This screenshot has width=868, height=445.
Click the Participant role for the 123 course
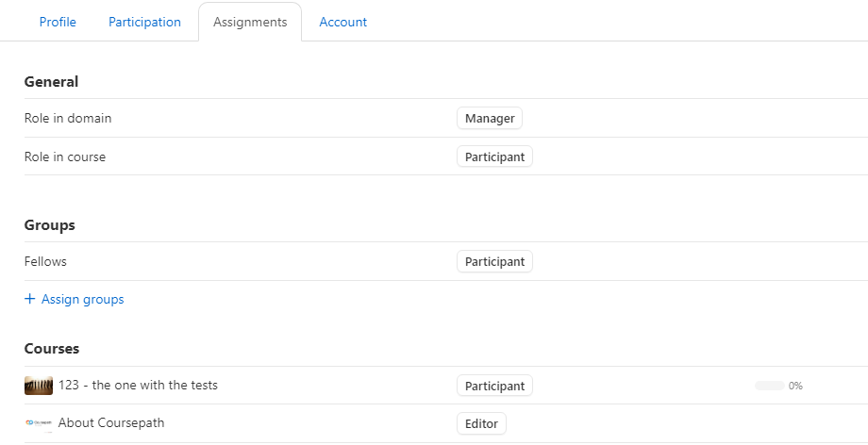pyautogui.click(x=494, y=386)
